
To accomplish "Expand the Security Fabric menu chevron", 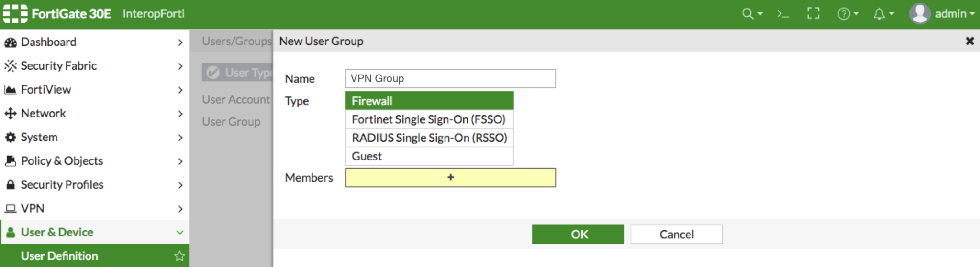I will click(180, 66).
